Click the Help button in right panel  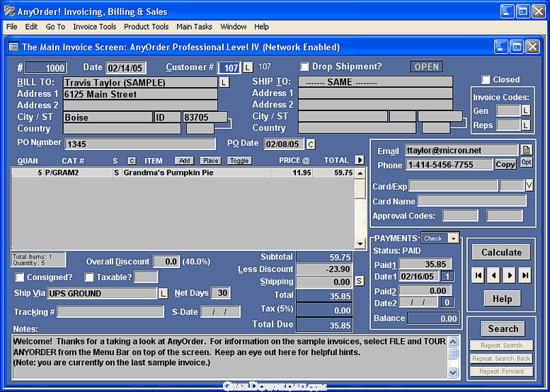tap(502, 299)
